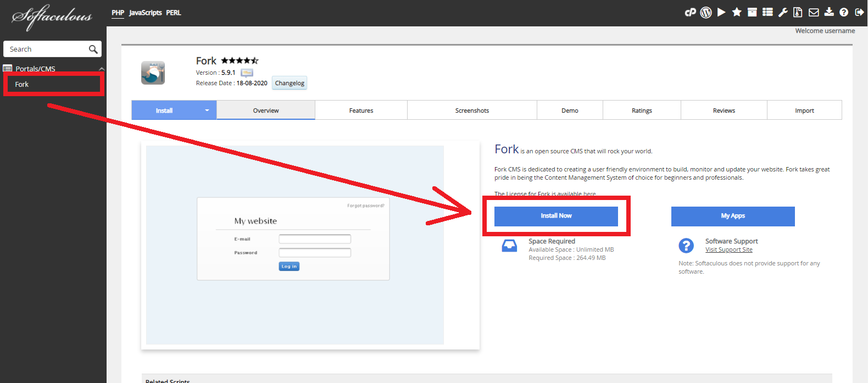Click the magnifier search icon in sidebar

click(93, 49)
